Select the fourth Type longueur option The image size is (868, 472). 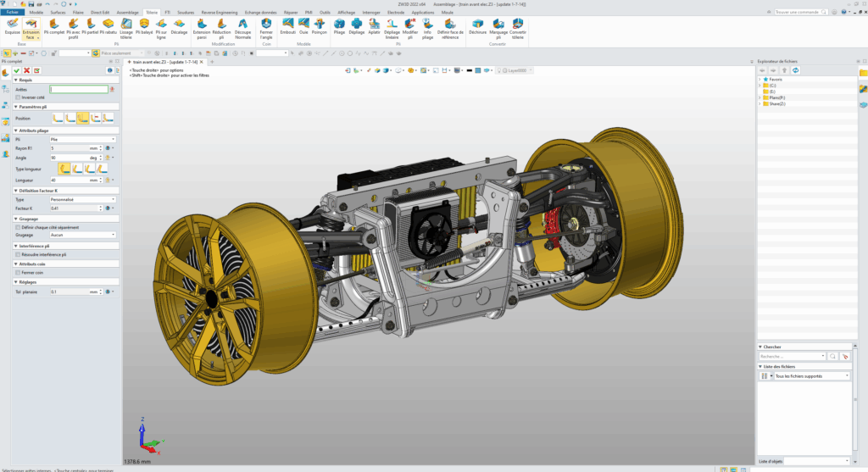coord(102,169)
